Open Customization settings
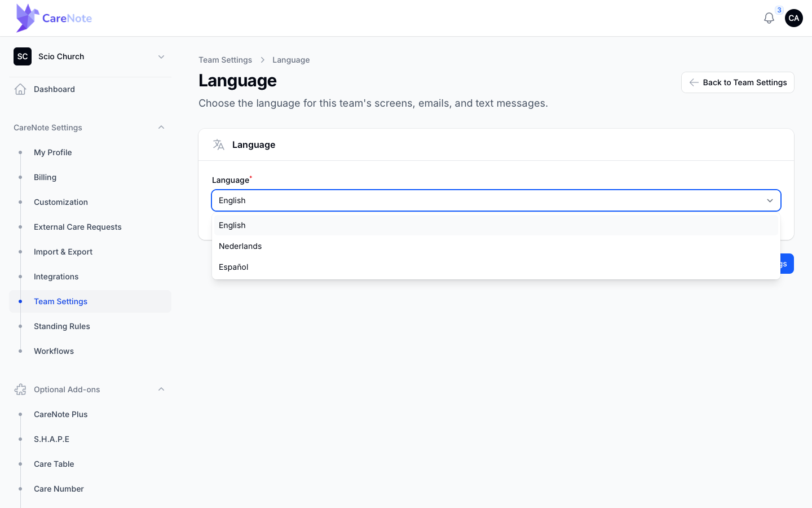This screenshot has width=812, height=508. coord(90,202)
